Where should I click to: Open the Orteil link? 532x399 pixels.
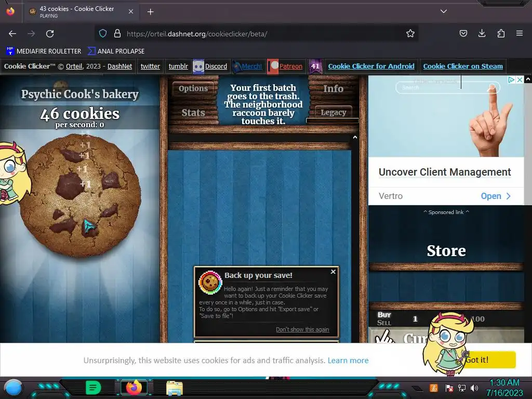(74, 66)
